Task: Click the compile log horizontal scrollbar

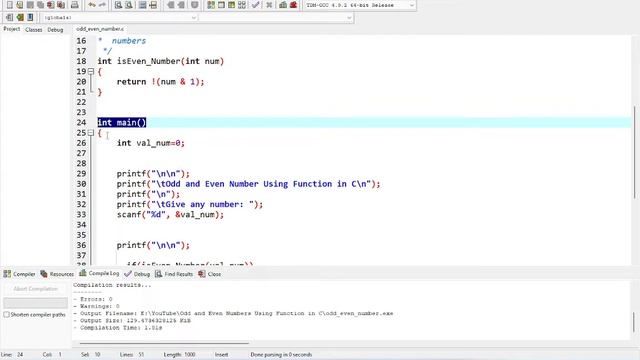Action: tap(164, 343)
